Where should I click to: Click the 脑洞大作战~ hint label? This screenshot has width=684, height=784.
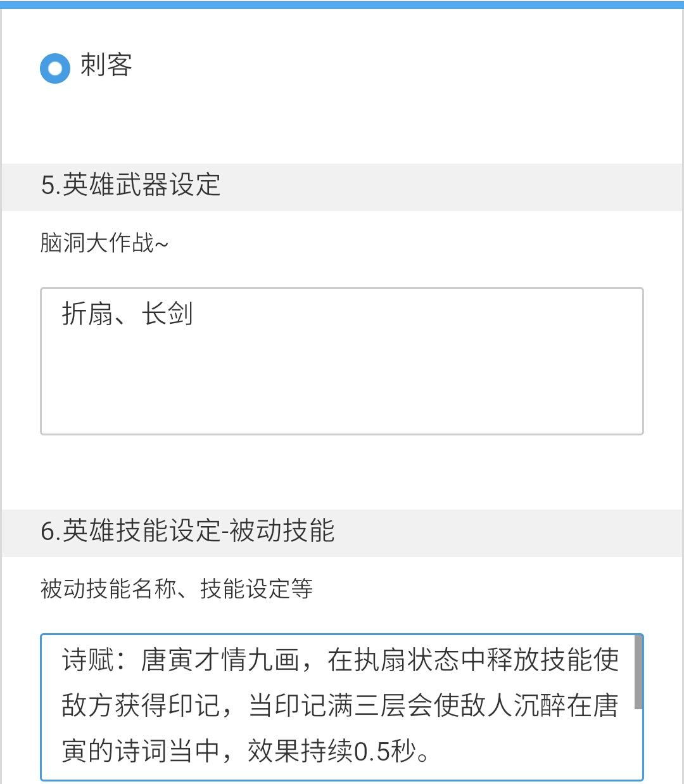pyautogui.click(x=104, y=243)
